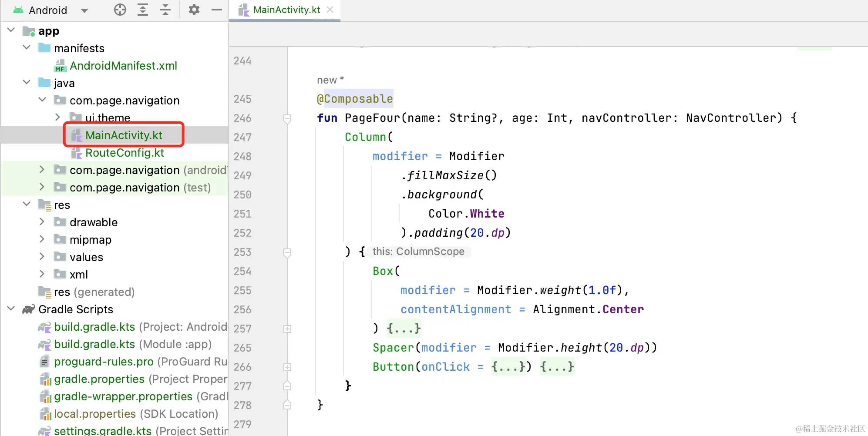The image size is (868, 436).
Task: Collapse the manifests folder
Action: 27,48
